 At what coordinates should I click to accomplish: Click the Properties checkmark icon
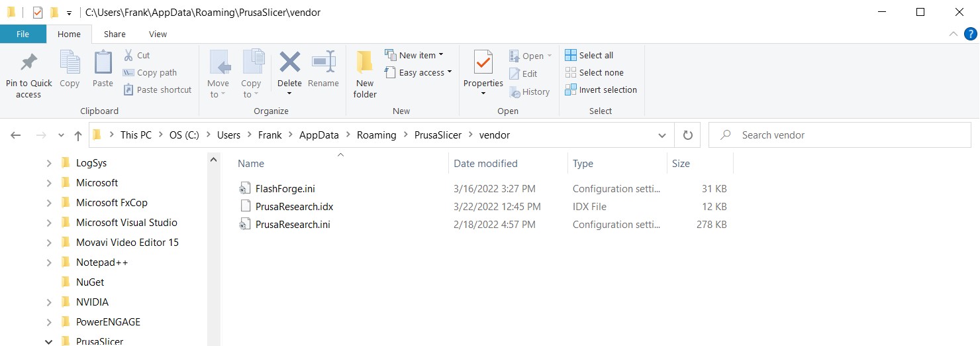coord(483,64)
